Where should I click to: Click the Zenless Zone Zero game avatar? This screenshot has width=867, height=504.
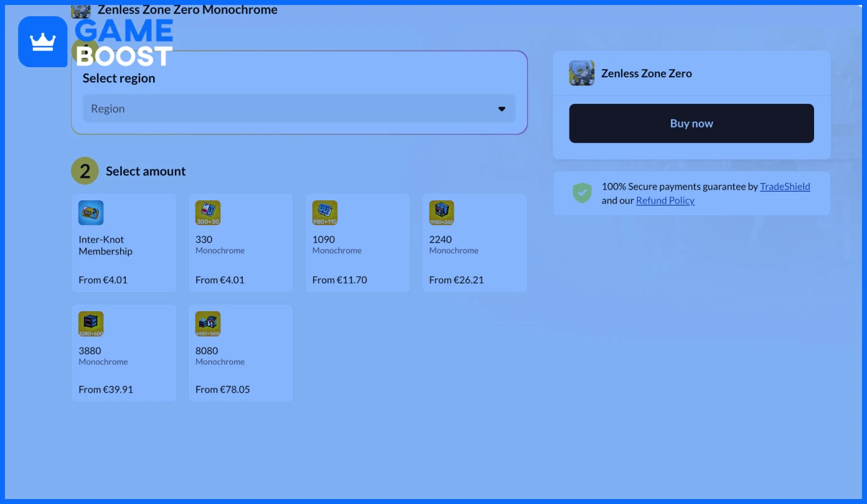point(582,73)
